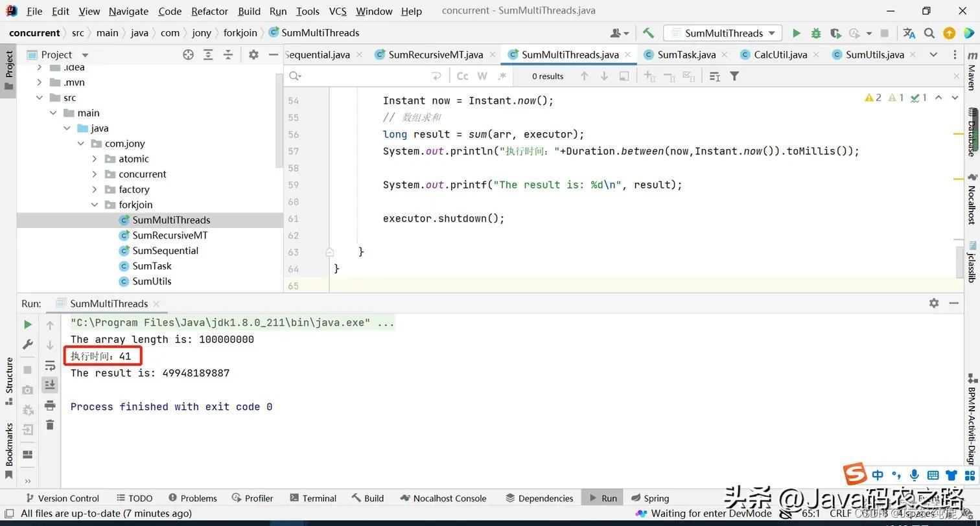
Task: Build project with hammer icon
Action: pos(648,33)
